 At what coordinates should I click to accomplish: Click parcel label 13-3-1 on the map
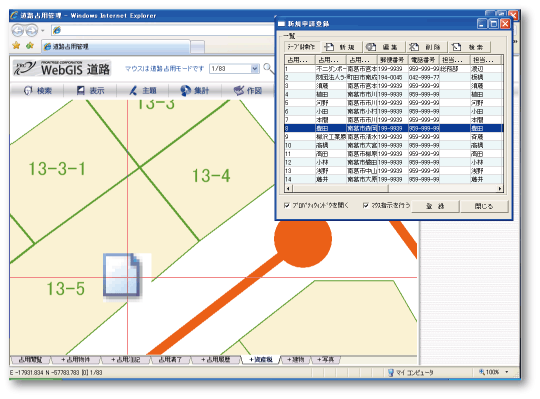point(57,169)
